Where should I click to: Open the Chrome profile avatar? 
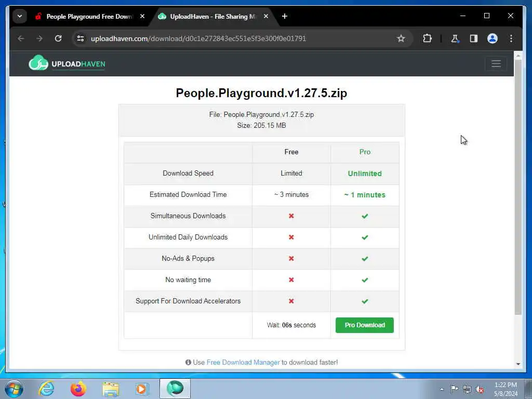click(x=493, y=38)
